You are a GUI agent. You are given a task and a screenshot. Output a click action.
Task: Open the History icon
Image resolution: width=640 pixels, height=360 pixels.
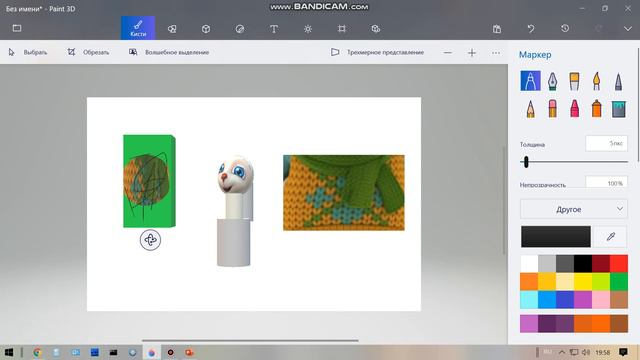[565, 29]
